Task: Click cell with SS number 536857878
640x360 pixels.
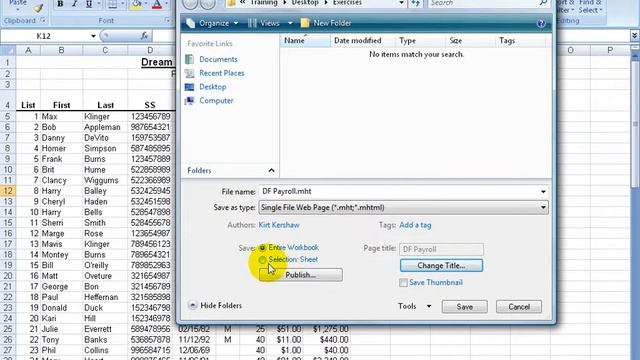Action: pyautogui.click(x=150, y=339)
